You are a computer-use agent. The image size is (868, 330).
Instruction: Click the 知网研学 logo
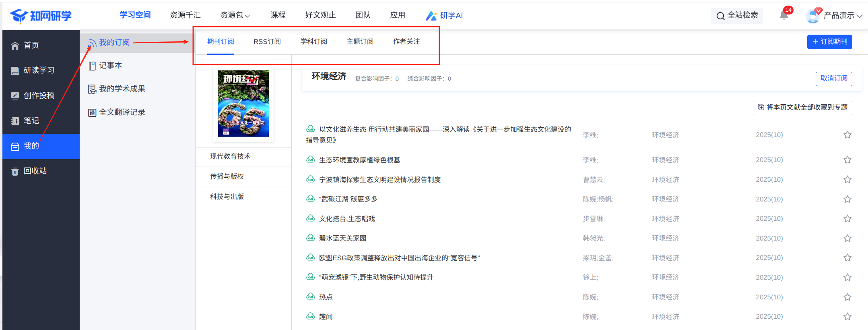(x=41, y=16)
